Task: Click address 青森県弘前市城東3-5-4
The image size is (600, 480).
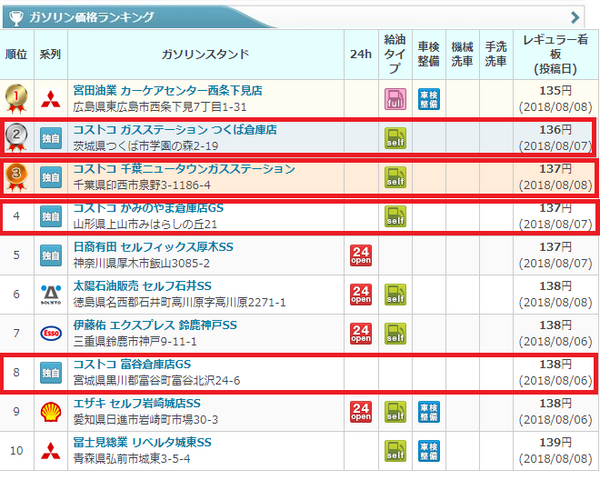Action: click(x=131, y=459)
